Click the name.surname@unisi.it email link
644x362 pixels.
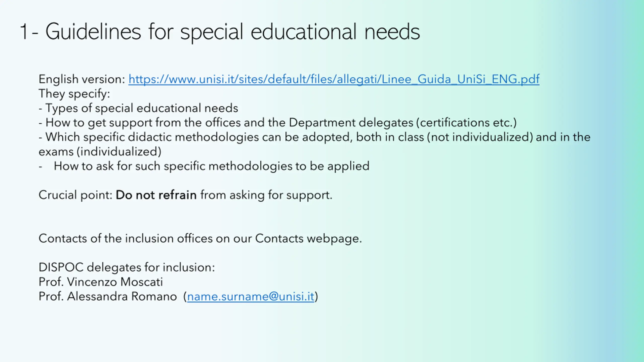click(x=251, y=296)
